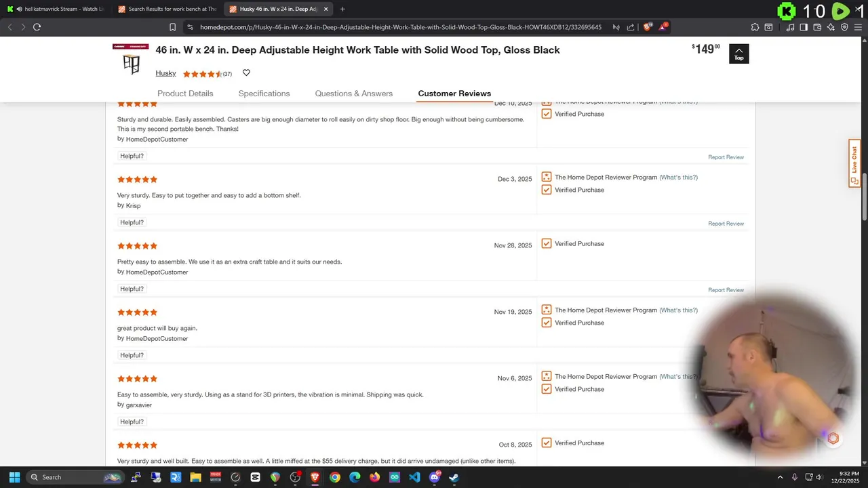Mark the 'great product will buy again' review Helpful
The height and width of the screenshot is (488, 868).
(132, 355)
